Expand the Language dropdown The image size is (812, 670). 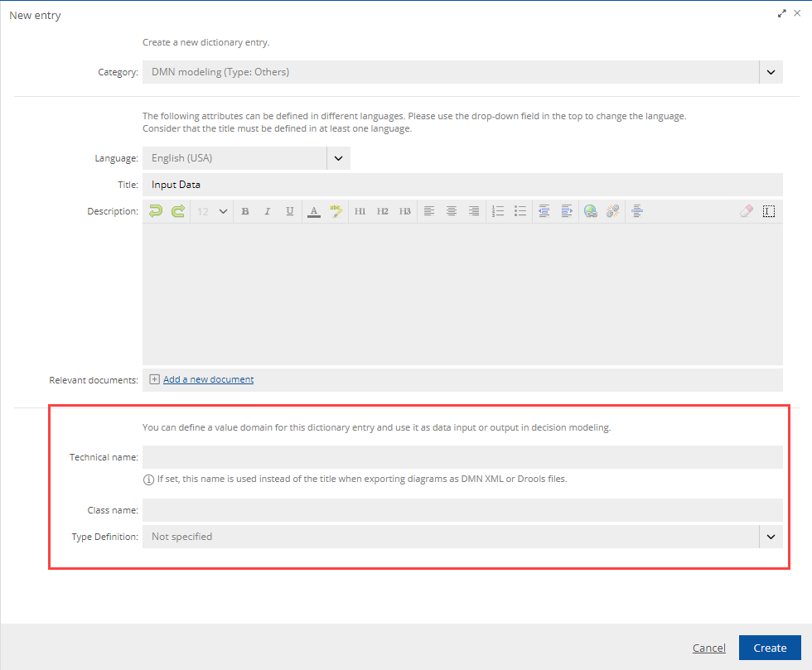tap(338, 158)
